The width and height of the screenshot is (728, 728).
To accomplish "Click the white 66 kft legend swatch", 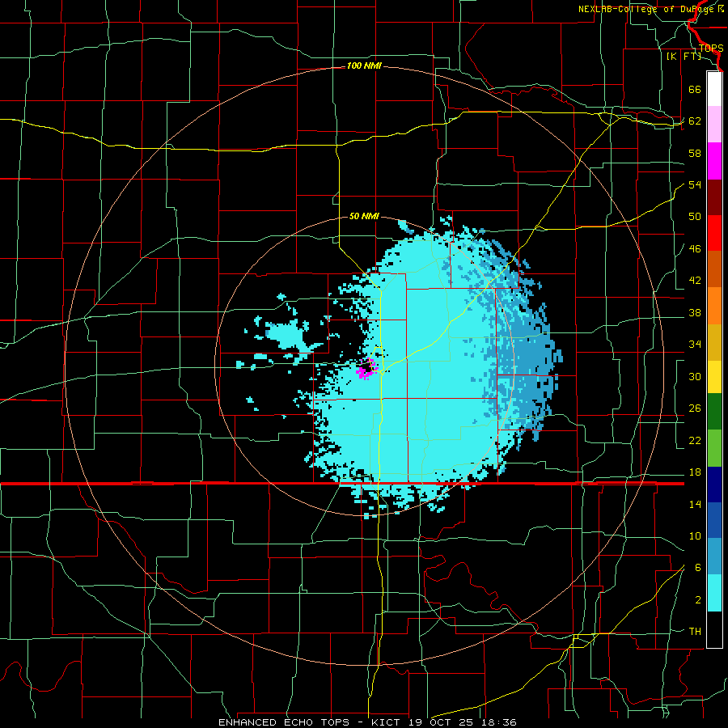I will coord(714,89).
